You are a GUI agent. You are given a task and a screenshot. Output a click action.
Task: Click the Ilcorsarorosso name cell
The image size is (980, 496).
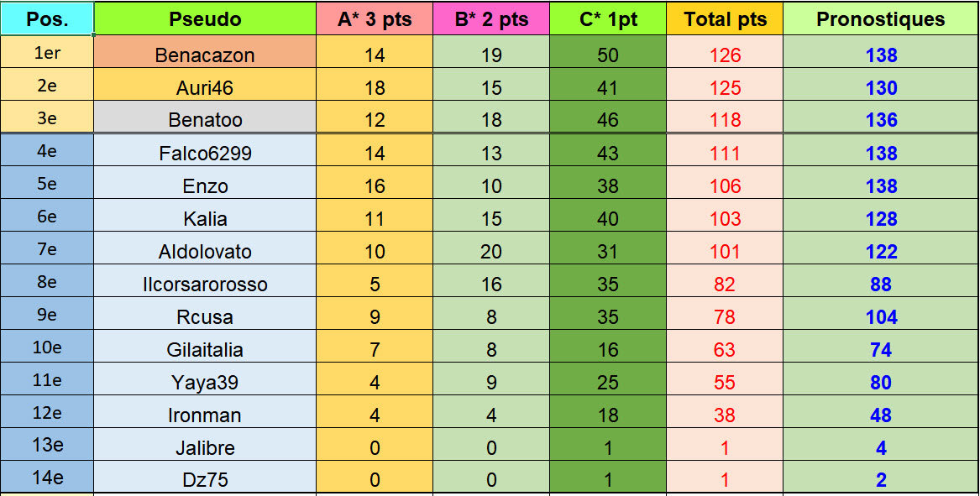205,285
